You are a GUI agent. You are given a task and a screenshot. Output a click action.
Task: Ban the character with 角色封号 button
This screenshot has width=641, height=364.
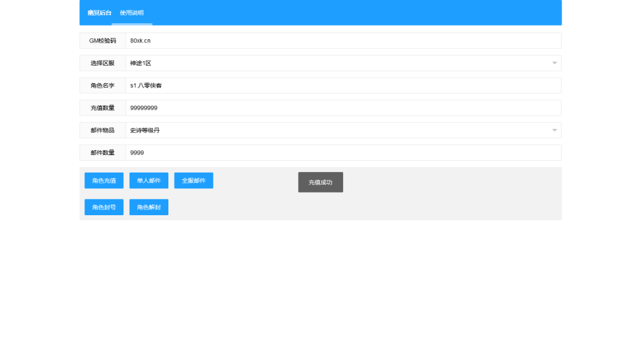tap(104, 207)
